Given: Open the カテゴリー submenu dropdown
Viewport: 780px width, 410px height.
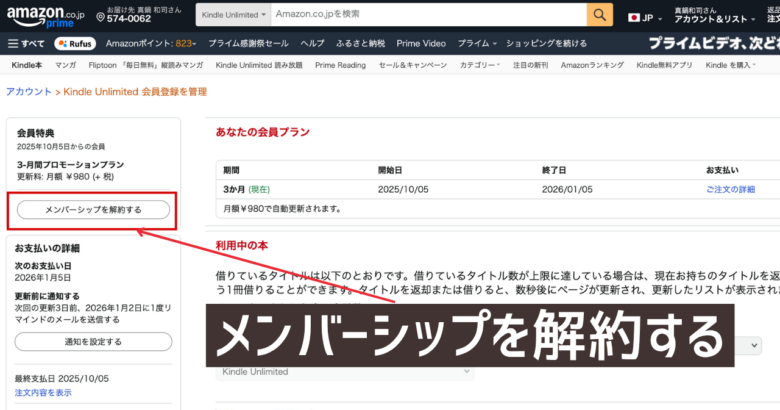Looking at the screenshot, I should point(480,65).
